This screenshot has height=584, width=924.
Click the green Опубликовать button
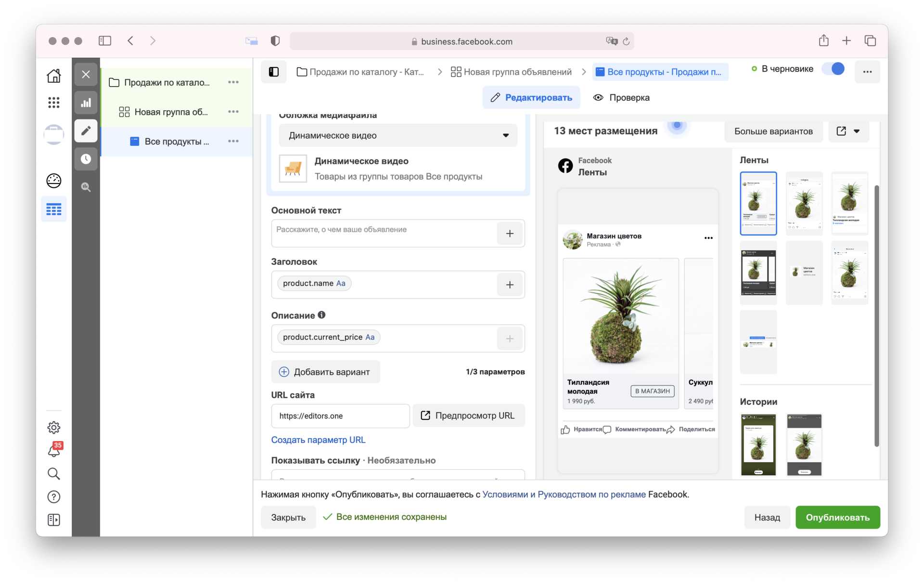coord(837,517)
